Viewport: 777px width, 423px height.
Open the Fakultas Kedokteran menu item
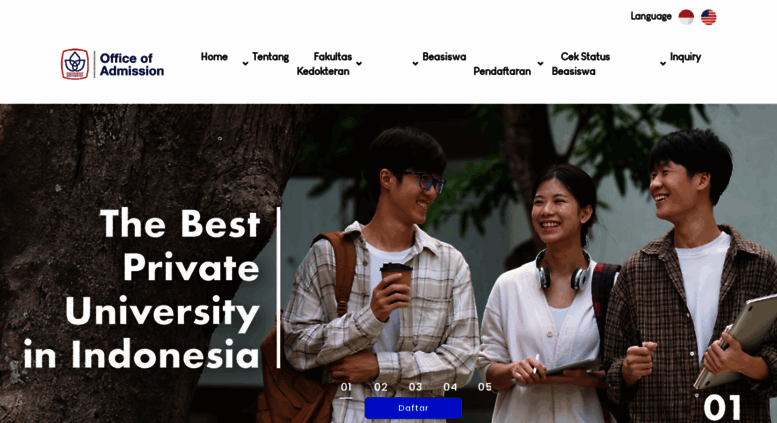coord(324,64)
